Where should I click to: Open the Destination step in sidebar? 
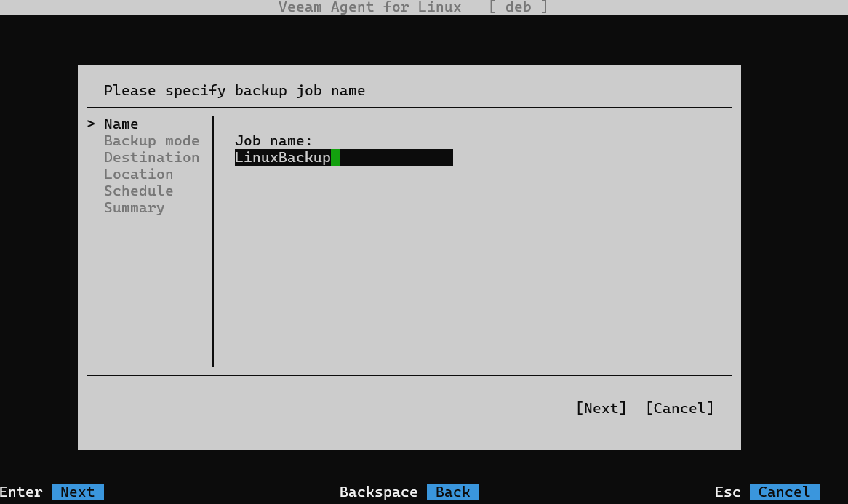pyautogui.click(x=151, y=158)
